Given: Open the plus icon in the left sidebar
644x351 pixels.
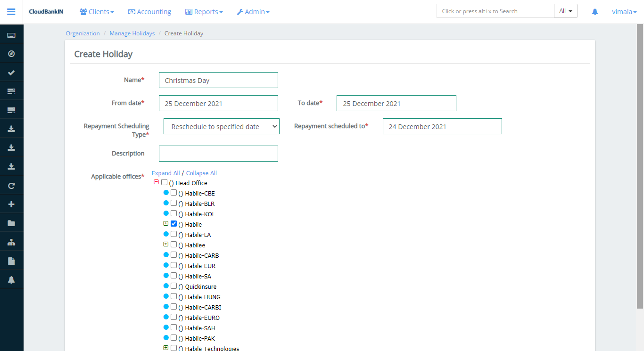Looking at the screenshot, I should click(11, 204).
